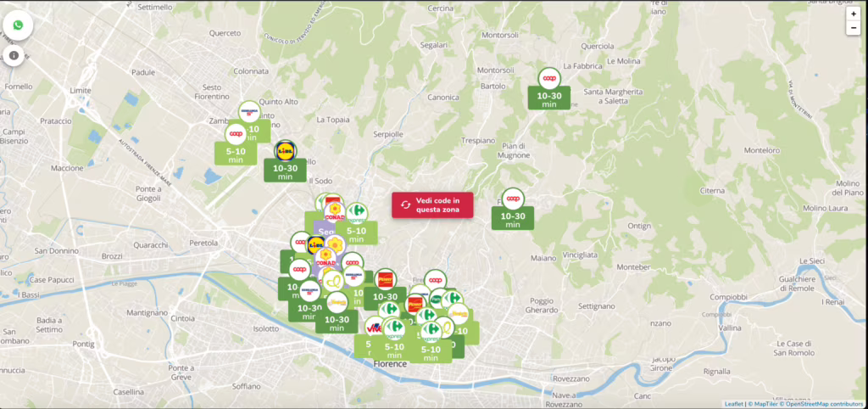Select Lidl marker inside the city cluster

tap(316, 244)
